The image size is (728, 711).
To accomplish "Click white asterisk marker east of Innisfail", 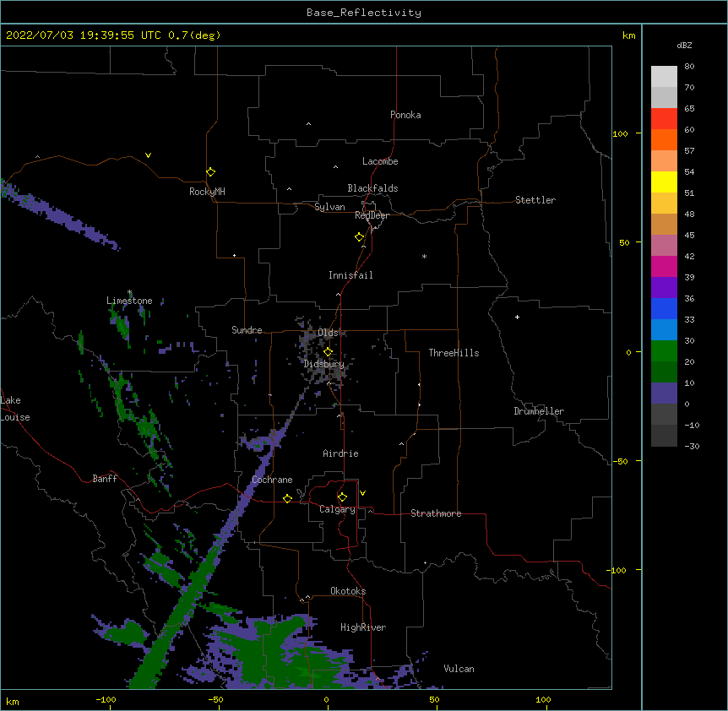I will [424, 256].
